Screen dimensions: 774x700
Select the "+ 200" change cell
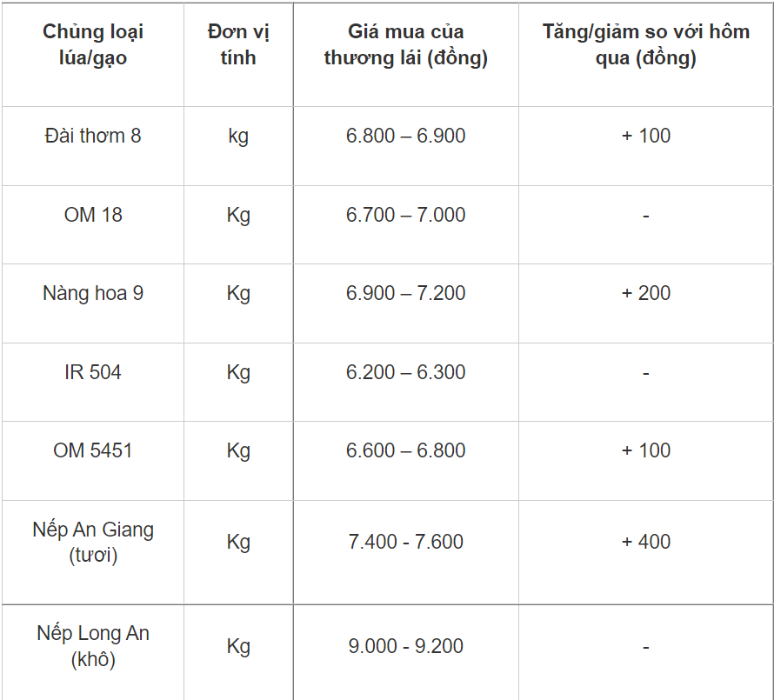(x=645, y=293)
